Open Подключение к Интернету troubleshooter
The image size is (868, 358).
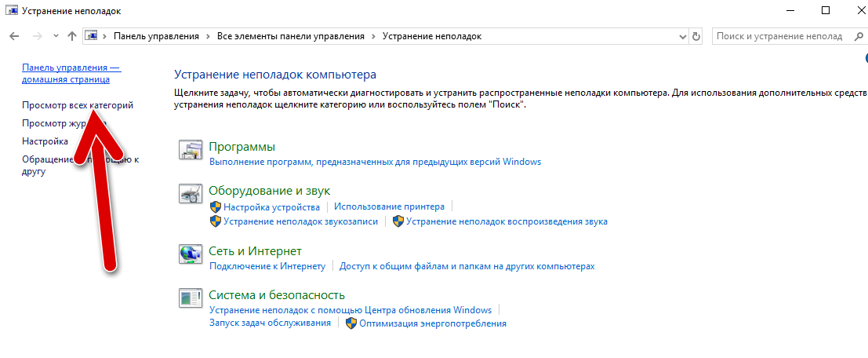click(267, 266)
